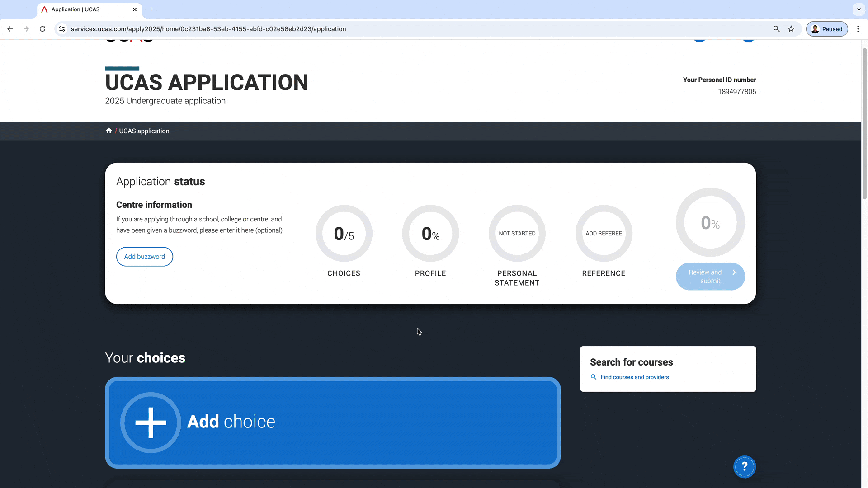
Task: Click the Personal ID number 1894977805
Action: pyautogui.click(x=737, y=92)
